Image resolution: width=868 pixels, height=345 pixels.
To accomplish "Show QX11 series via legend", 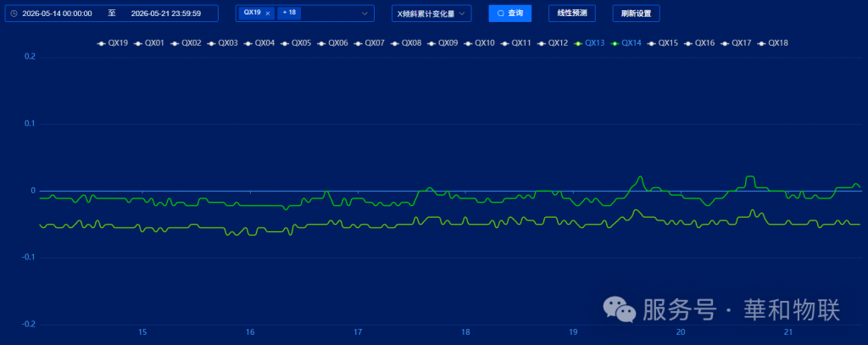I will [515, 42].
